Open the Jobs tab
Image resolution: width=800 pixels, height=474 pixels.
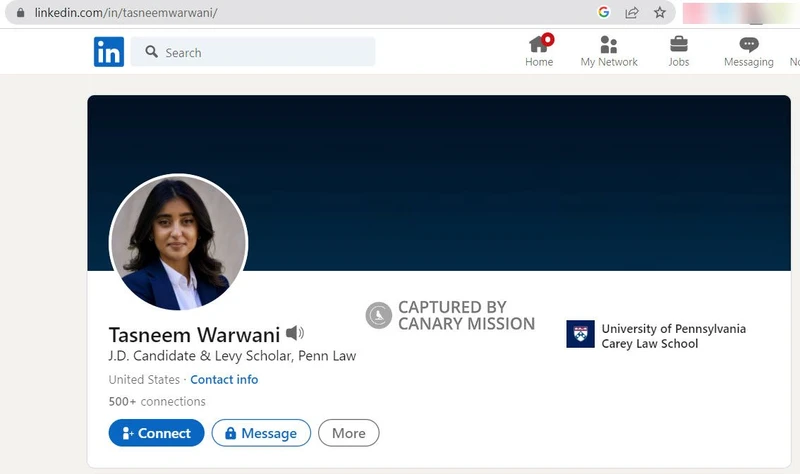pos(679,51)
